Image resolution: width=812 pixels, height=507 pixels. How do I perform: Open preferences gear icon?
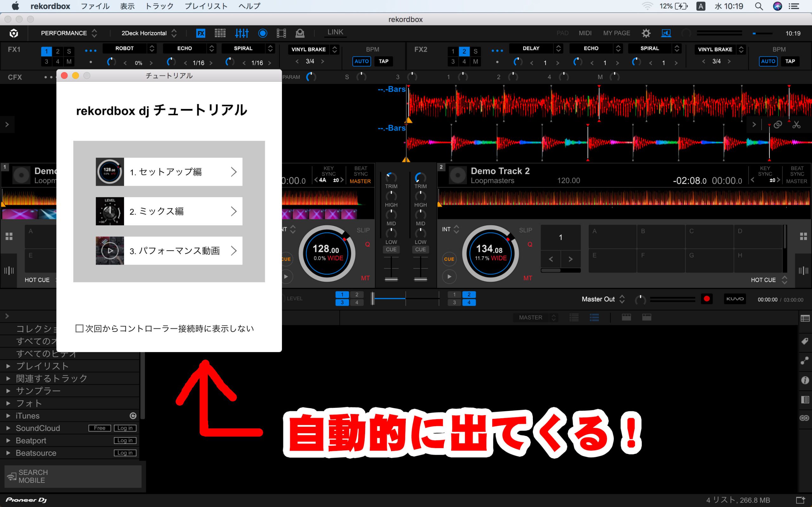[x=646, y=33]
